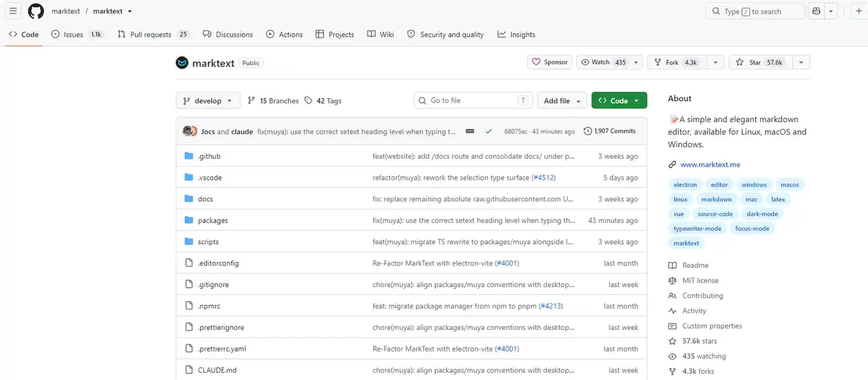Expand the Watch options dropdown arrow
The width and height of the screenshot is (868, 380).
(x=637, y=62)
